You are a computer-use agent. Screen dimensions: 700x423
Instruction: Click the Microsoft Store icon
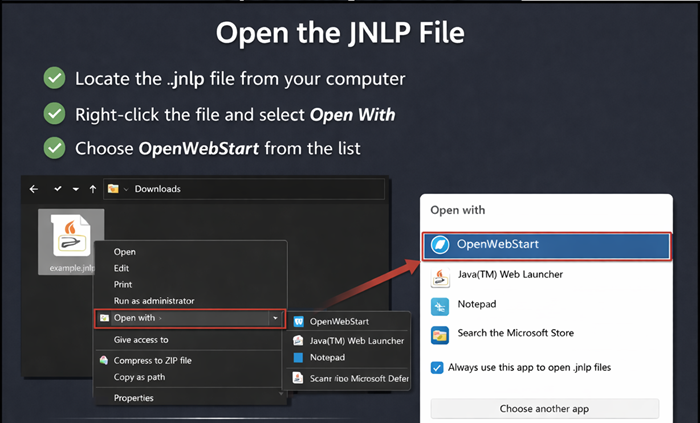click(440, 336)
